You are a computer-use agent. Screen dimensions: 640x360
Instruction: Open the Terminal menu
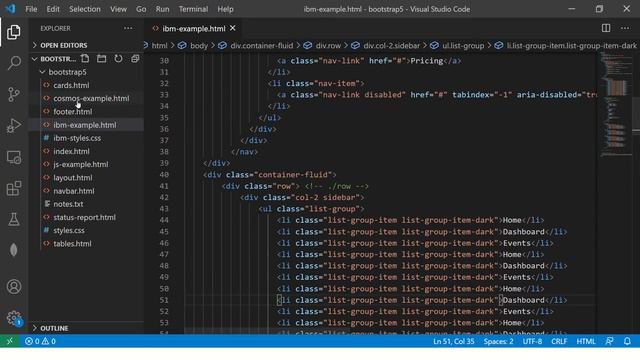[x=193, y=9]
